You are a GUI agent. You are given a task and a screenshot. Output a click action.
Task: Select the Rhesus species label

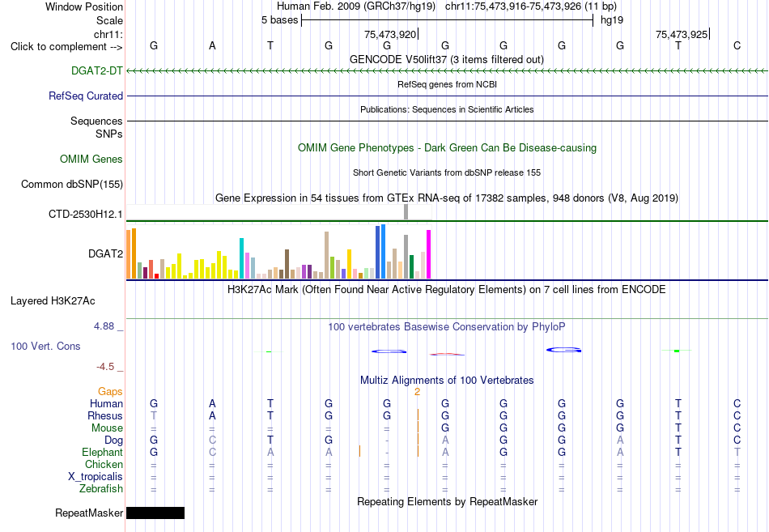click(x=105, y=415)
